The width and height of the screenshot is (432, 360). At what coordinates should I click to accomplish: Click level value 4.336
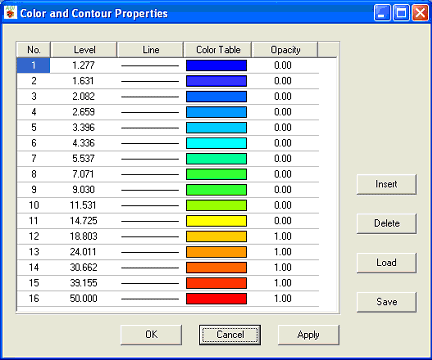tap(83, 143)
